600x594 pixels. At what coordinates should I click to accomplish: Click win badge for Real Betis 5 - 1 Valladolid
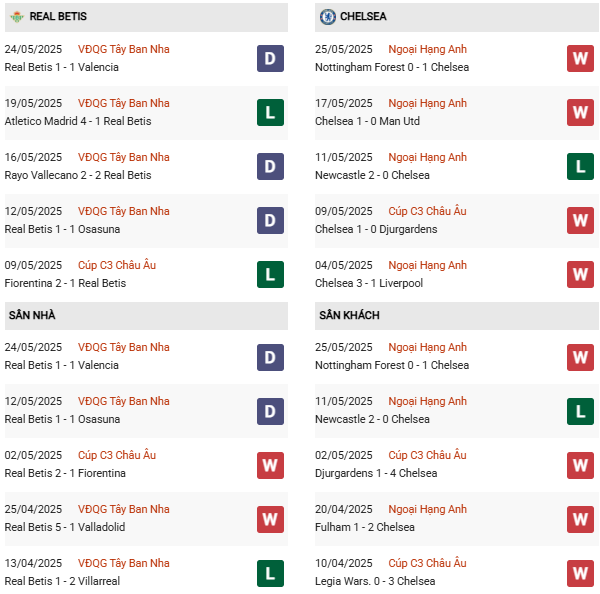(270, 519)
